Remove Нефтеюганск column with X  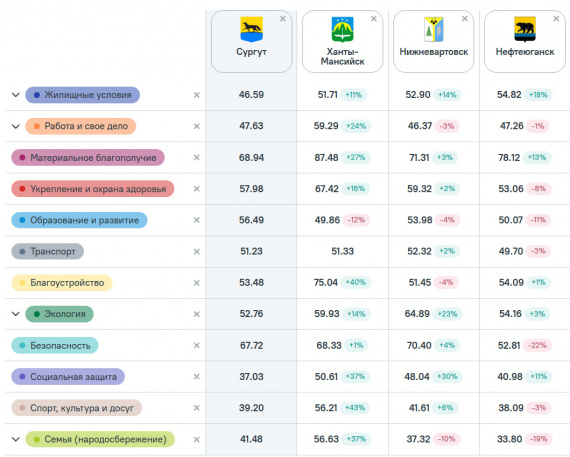(x=556, y=19)
